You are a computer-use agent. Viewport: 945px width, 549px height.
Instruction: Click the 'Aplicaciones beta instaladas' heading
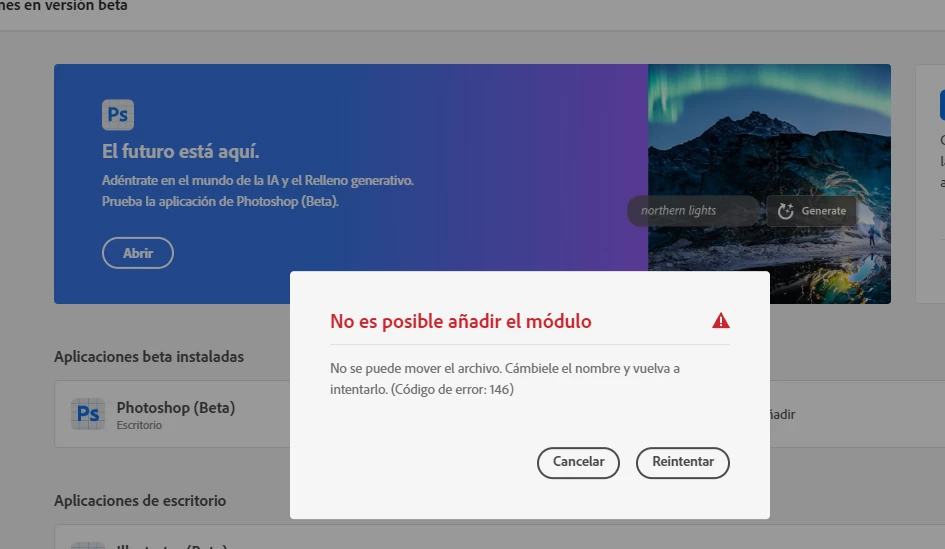tap(149, 357)
